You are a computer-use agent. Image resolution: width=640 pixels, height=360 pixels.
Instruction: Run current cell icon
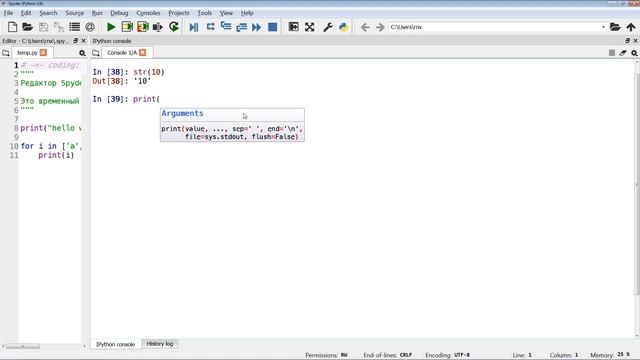coord(127,27)
